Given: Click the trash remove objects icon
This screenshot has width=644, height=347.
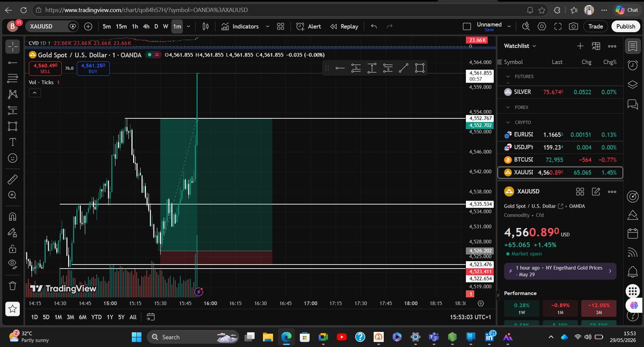Looking at the screenshot, I should coord(13,285).
